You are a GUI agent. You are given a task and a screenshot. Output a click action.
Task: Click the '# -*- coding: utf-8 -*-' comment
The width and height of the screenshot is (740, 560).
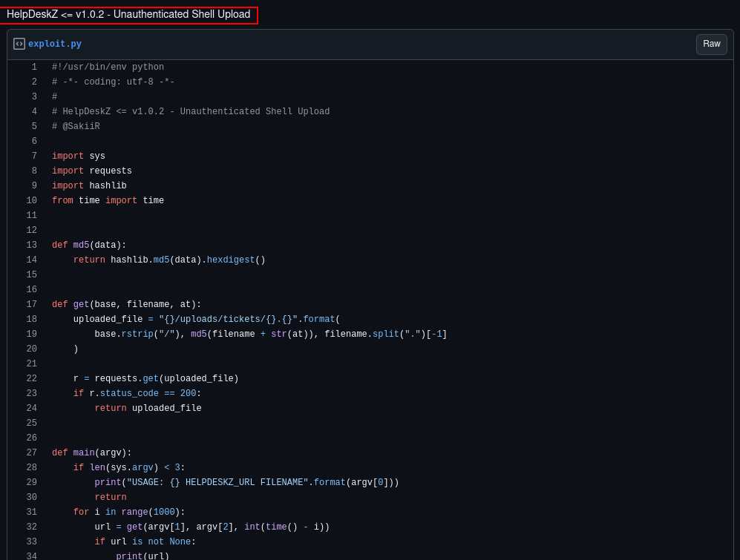tap(114, 82)
